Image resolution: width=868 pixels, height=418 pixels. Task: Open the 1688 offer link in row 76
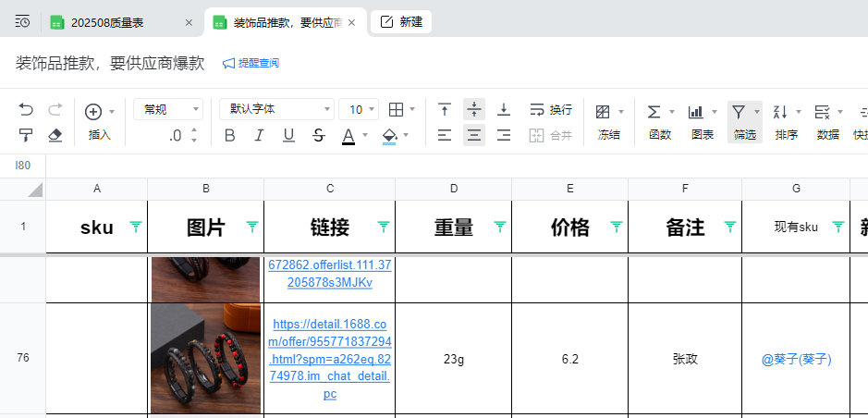click(x=330, y=359)
